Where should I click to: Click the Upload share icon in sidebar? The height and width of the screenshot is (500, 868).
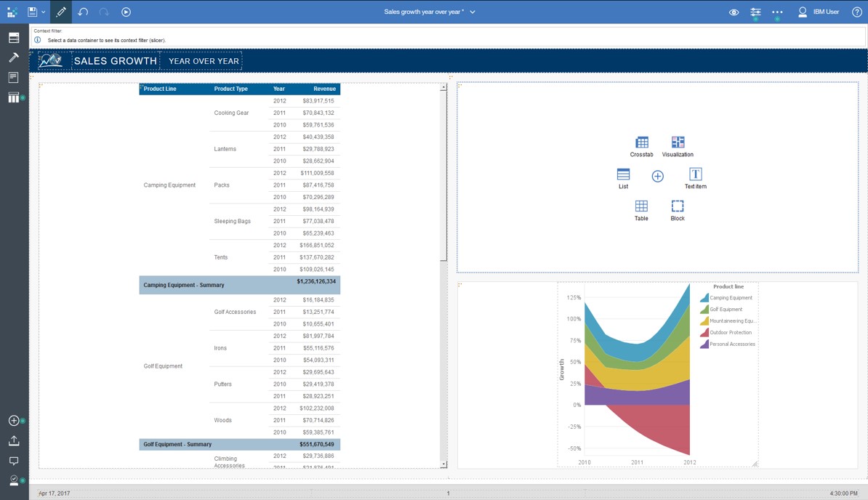[14, 441]
